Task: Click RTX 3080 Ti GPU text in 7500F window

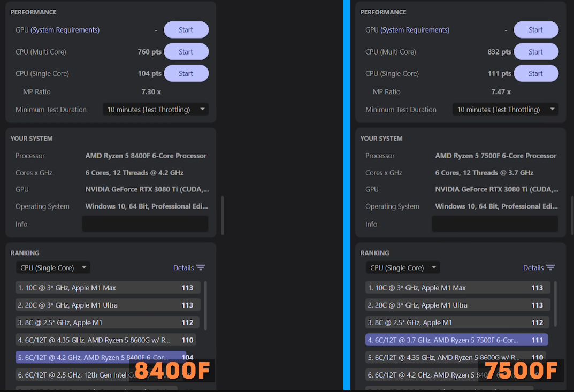Action: click(x=497, y=189)
